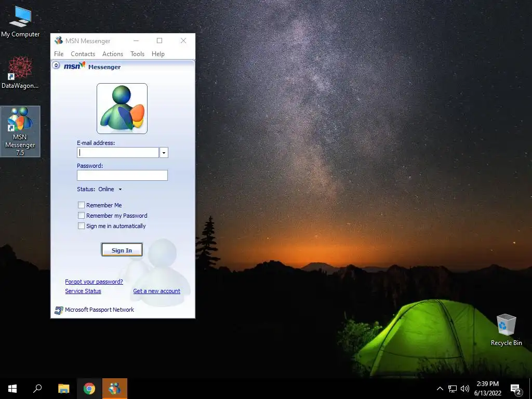The image size is (532, 399).
Task: Open the Status Online dropdown
Action: pyautogui.click(x=110, y=189)
